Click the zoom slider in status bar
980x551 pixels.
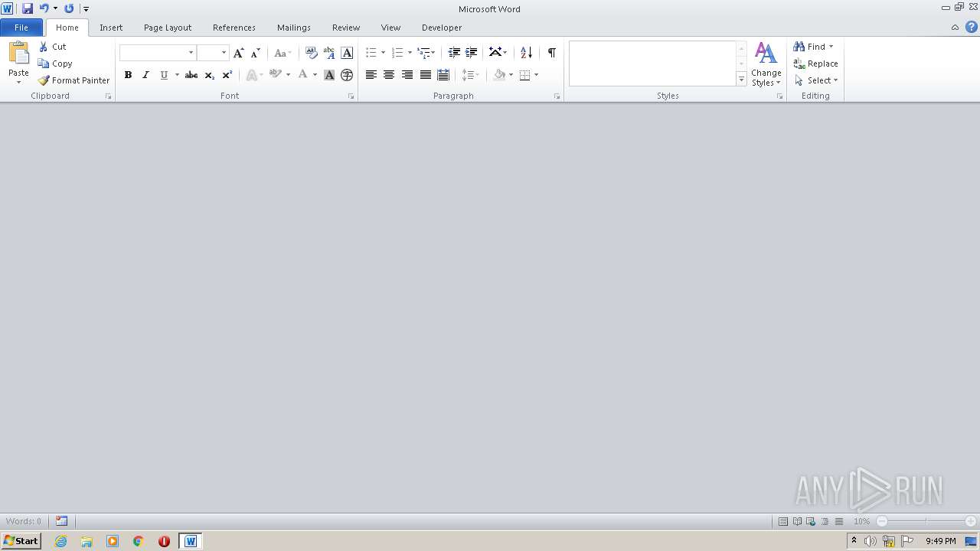pos(926,521)
